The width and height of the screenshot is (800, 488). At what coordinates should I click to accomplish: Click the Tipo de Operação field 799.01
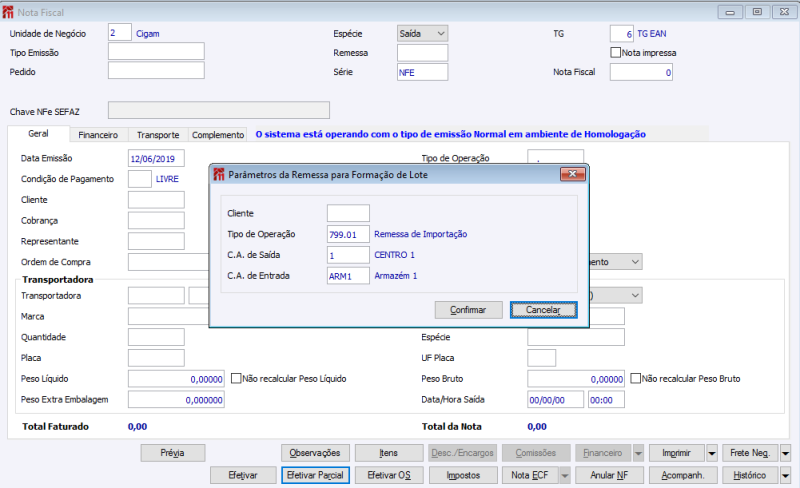click(348, 234)
